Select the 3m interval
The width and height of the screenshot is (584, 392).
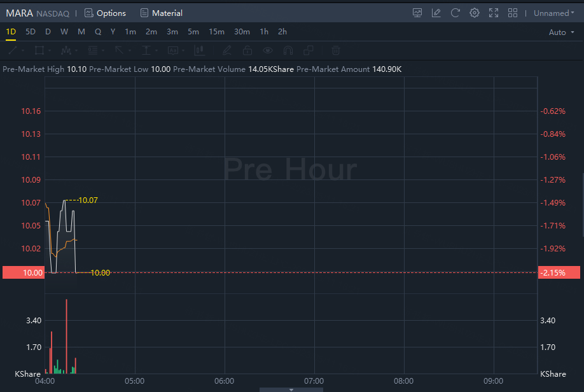click(x=172, y=32)
